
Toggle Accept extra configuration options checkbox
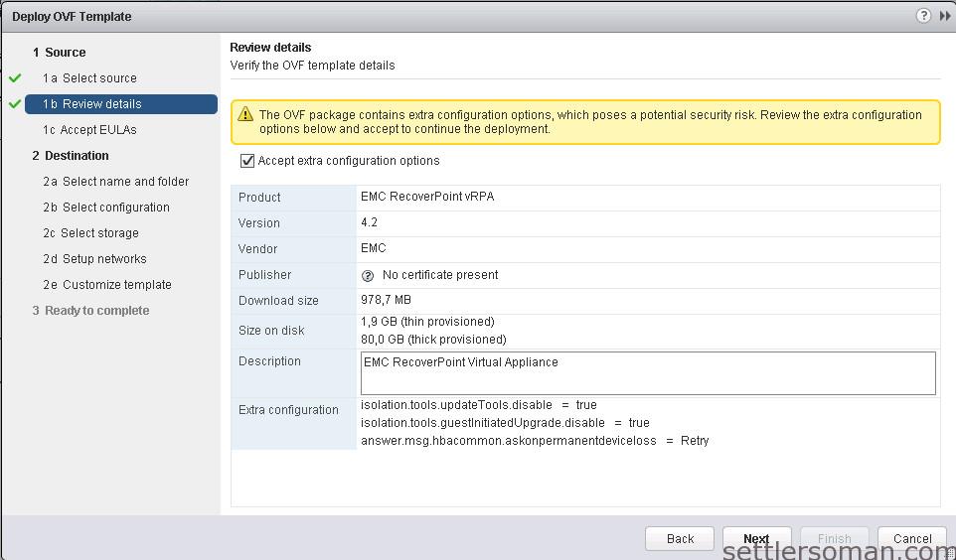(247, 161)
